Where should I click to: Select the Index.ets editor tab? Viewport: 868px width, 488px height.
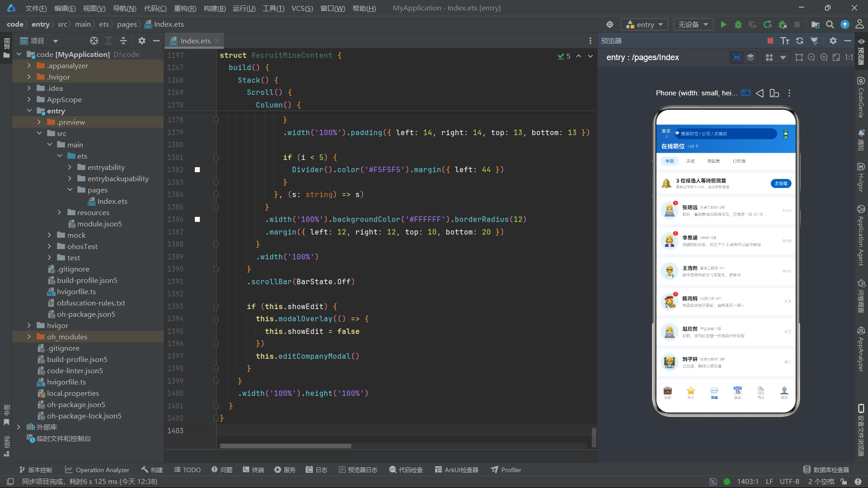(195, 41)
